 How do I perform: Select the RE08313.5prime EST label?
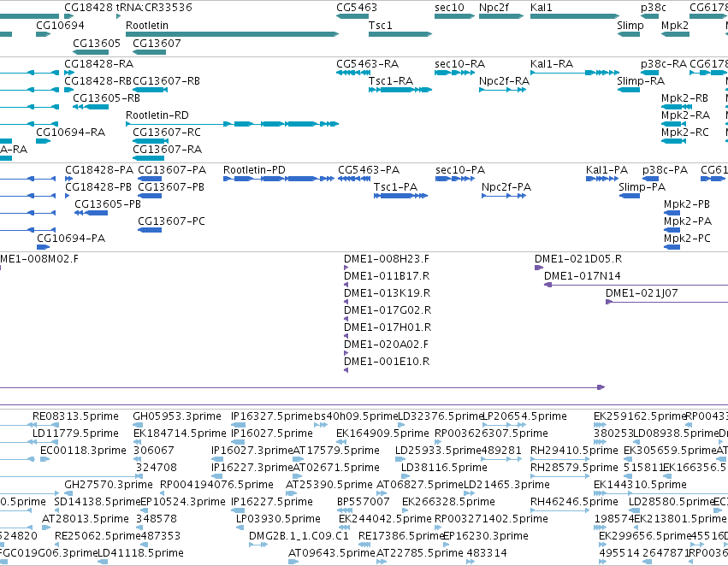click(x=75, y=416)
